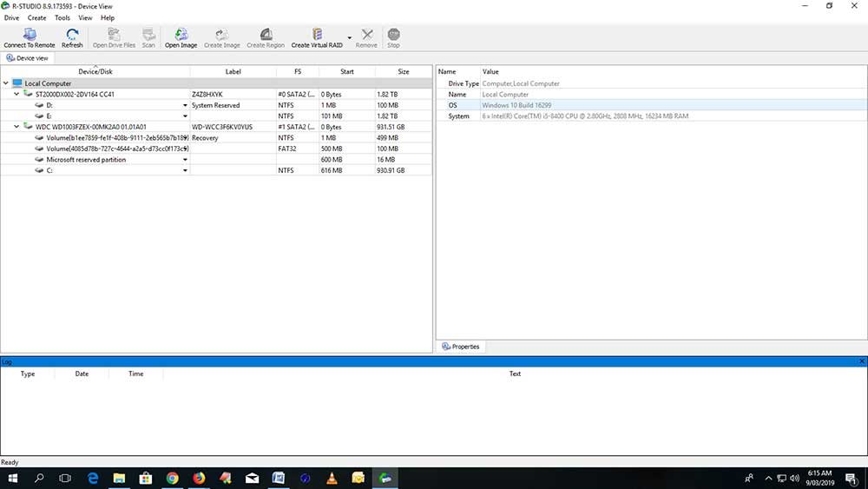Open dropdown arrow on E: partition row
Viewport: 868px width, 489px height.
point(185,116)
